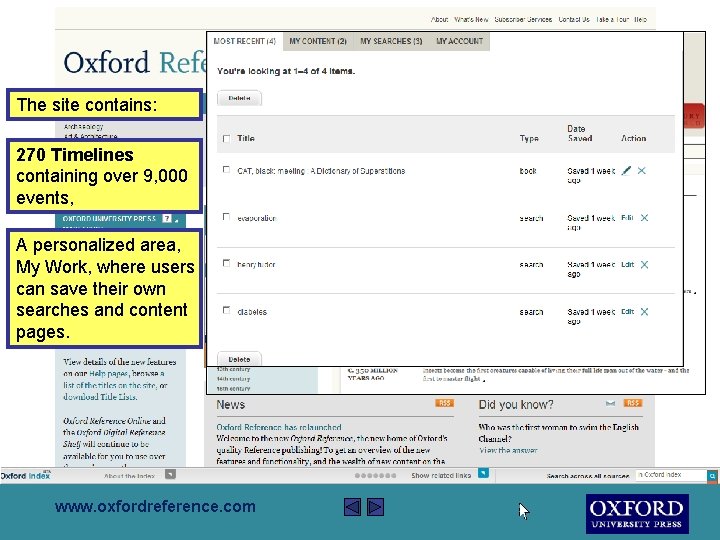
Task: Open the saved henry tudor search
Action: pyautogui.click(x=256, y=264)
